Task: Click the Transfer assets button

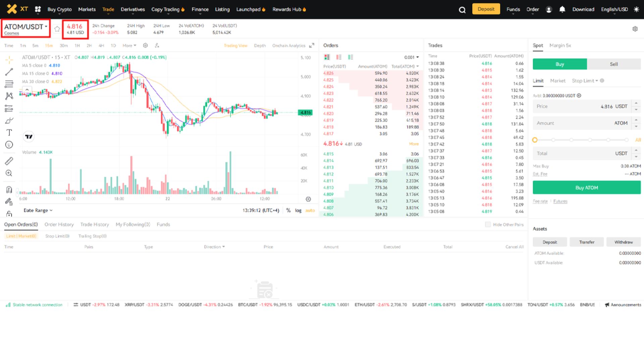Action: [587, 242]
